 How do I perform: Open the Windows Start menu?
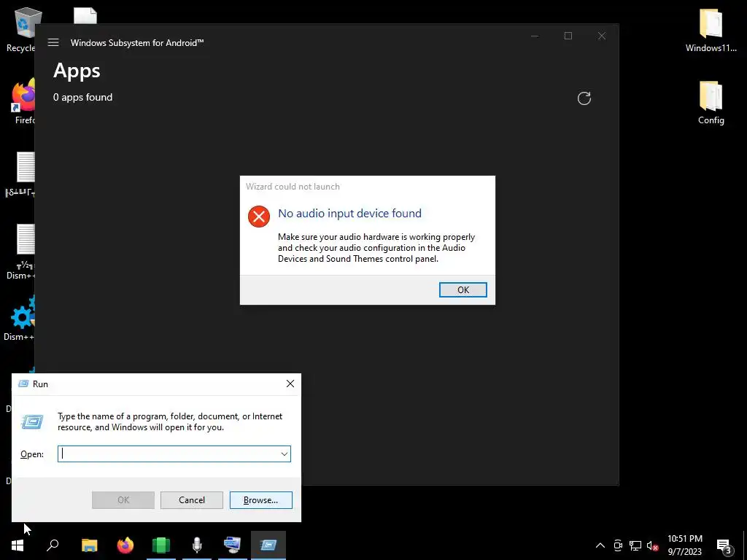pos(18,545)
